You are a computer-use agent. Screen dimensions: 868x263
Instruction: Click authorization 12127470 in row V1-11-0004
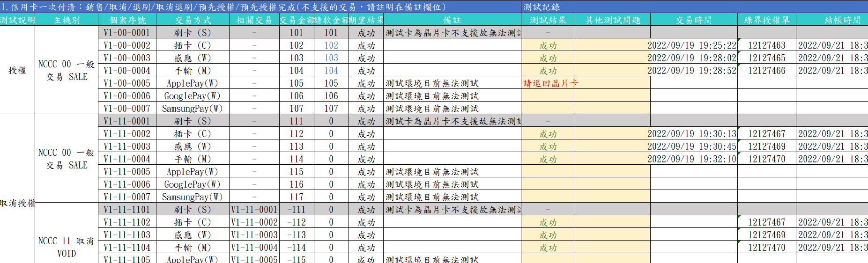(767, 159)
